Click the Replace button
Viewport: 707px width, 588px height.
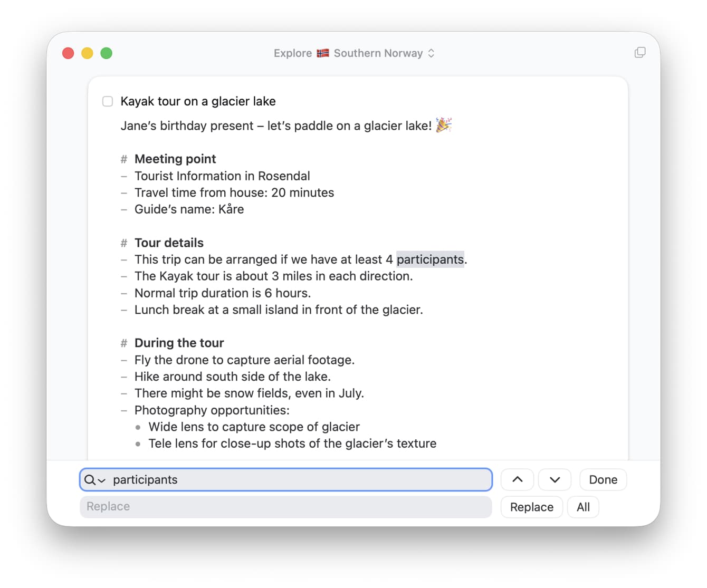pyautogui.click(x=531, y=507)
